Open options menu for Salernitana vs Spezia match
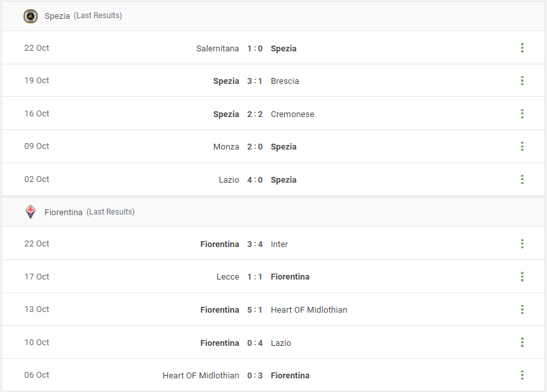Screen dimensions: 547x392 point(522,47)
